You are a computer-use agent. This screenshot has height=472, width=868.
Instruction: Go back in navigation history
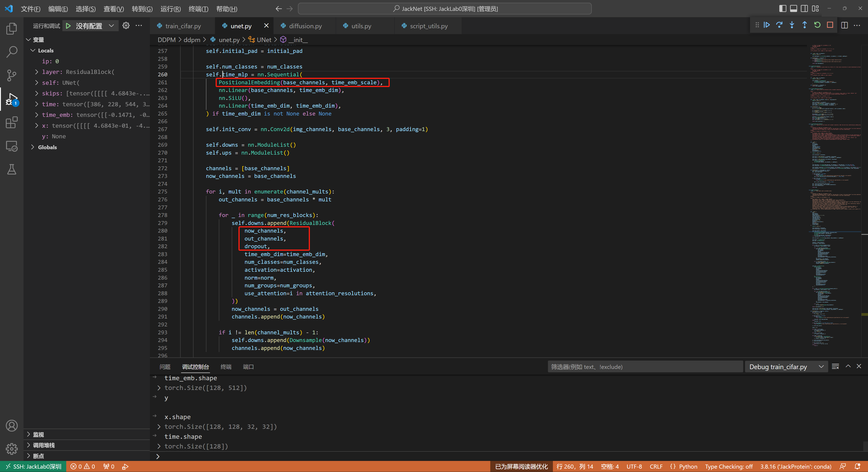tap(279, 9)
